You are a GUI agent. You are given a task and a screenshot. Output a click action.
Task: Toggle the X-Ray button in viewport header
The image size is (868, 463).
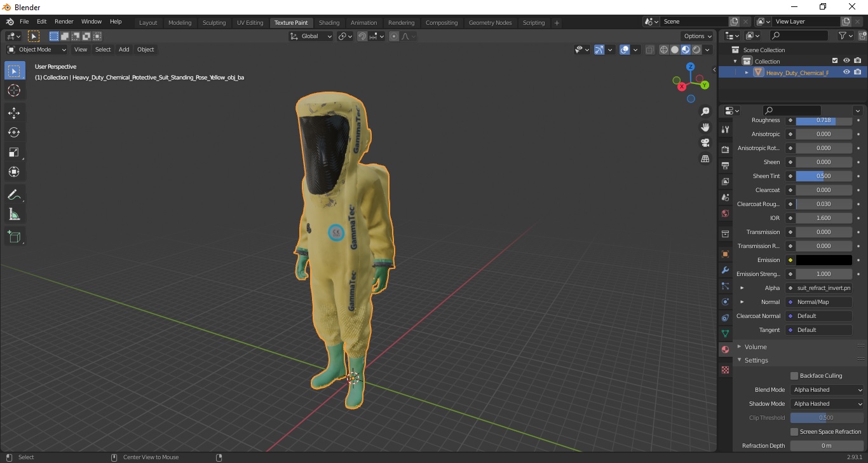[x=649, y=50]
